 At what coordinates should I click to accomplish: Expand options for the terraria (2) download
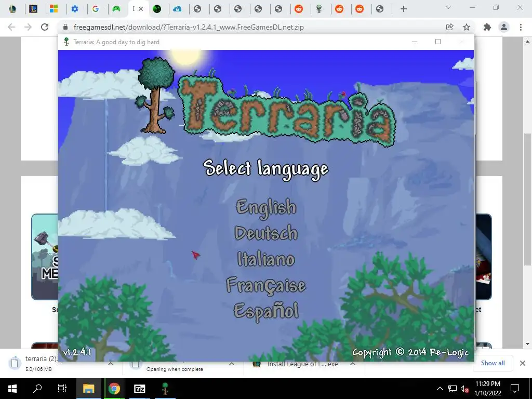click(x=111, y=364)
